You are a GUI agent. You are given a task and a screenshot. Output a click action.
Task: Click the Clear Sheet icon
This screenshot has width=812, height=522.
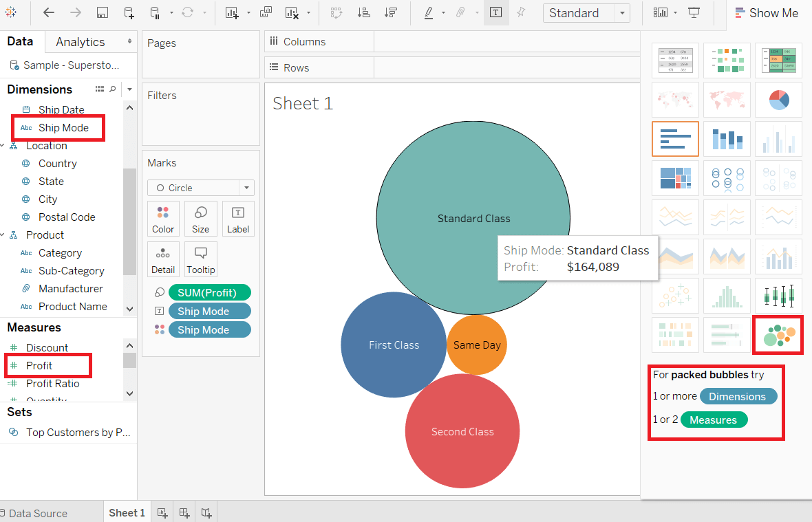(292, 12)
